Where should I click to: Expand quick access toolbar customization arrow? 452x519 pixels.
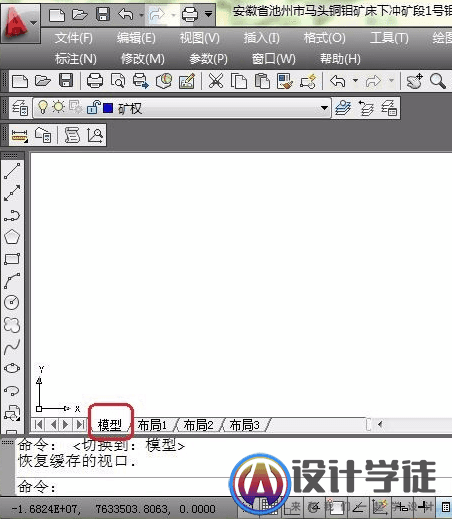208,15
